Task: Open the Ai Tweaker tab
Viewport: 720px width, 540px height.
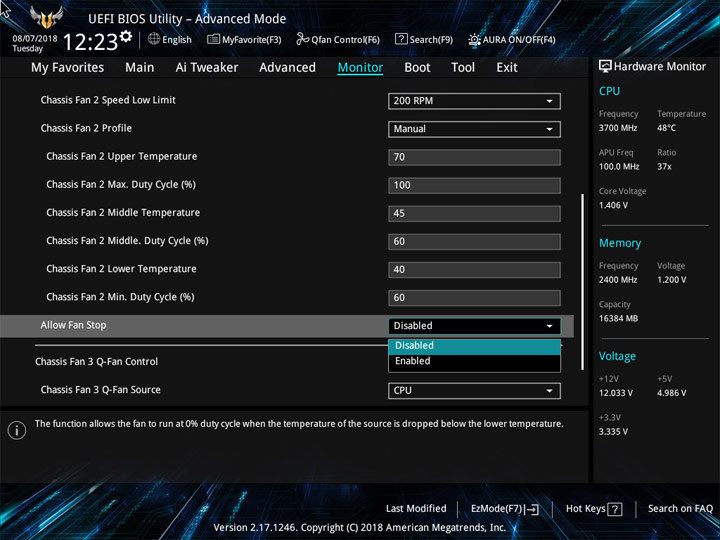Action: pyautogui.click(x=207, y=68)
